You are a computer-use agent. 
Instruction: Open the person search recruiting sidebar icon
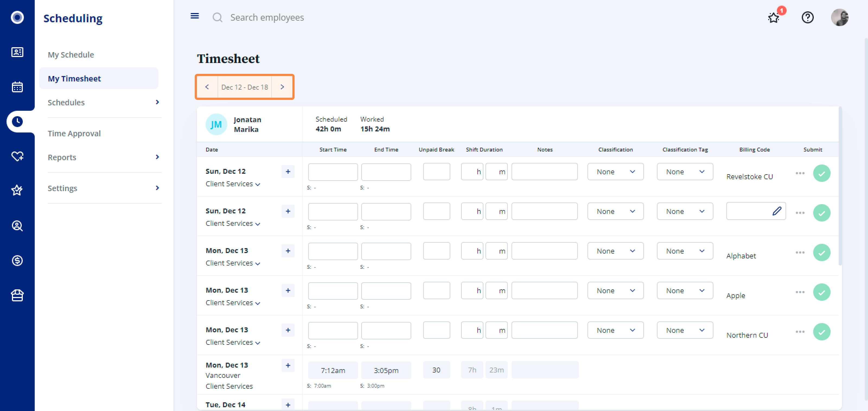tap(17, 226)
